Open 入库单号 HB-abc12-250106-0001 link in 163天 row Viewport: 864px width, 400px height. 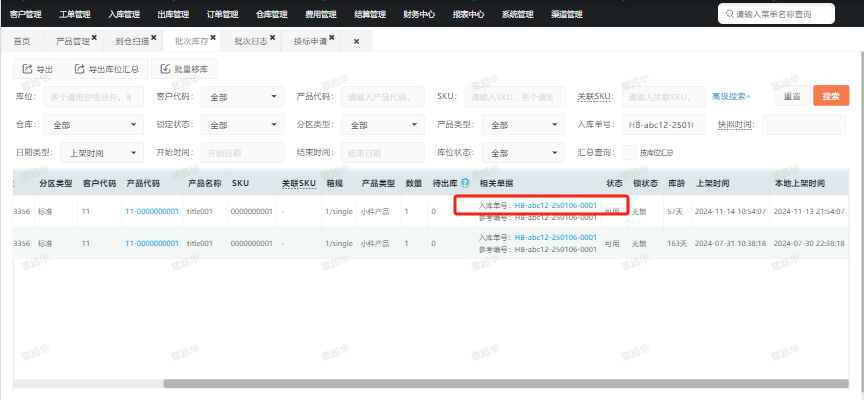[555, 237]
